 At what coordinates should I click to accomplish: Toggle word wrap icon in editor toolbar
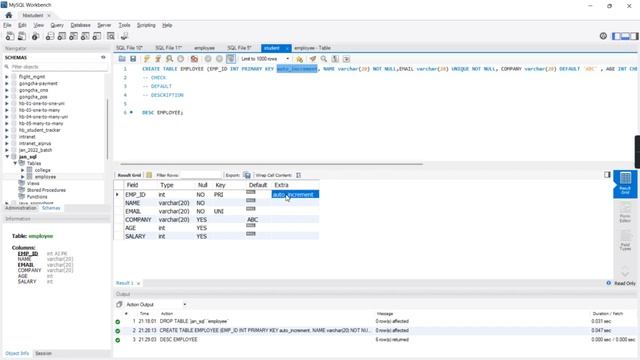(x=346, y=59)
